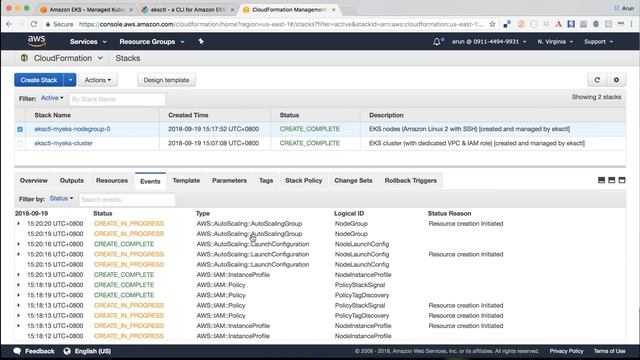Close the CloudFormation Management browser tab

click(x=333, y=9)
